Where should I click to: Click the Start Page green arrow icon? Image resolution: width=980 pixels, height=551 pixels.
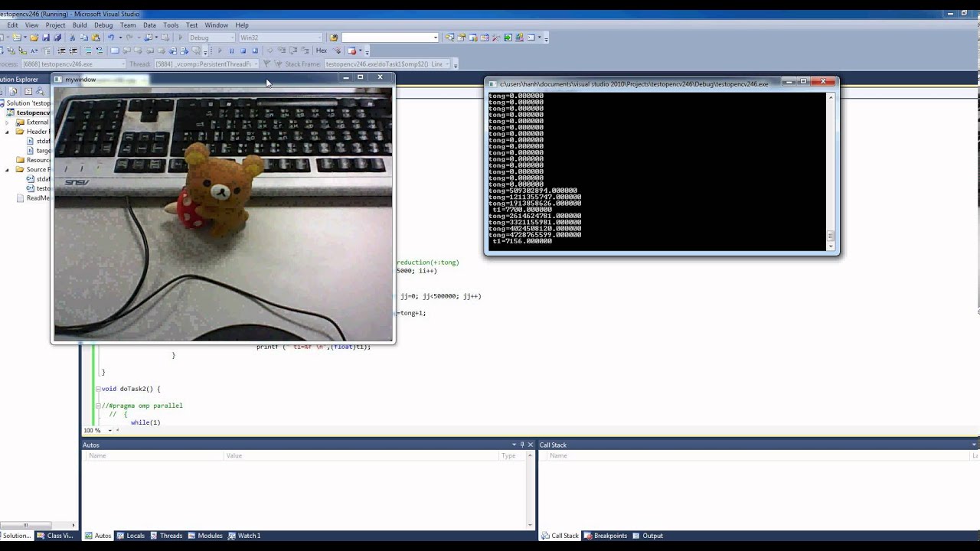point(508,37)
